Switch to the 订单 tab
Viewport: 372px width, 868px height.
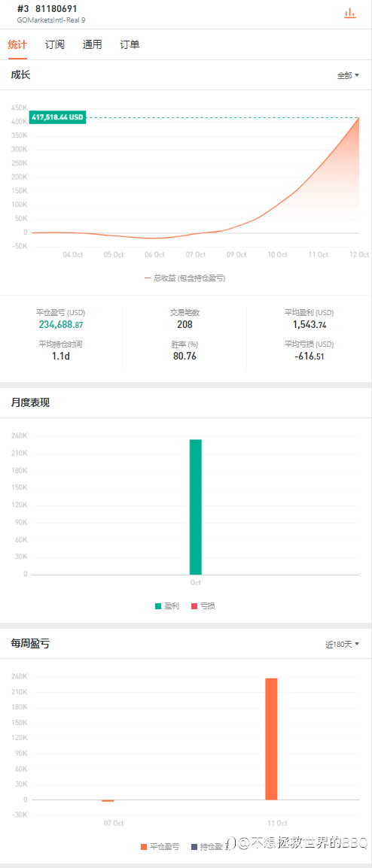[130, 45]
